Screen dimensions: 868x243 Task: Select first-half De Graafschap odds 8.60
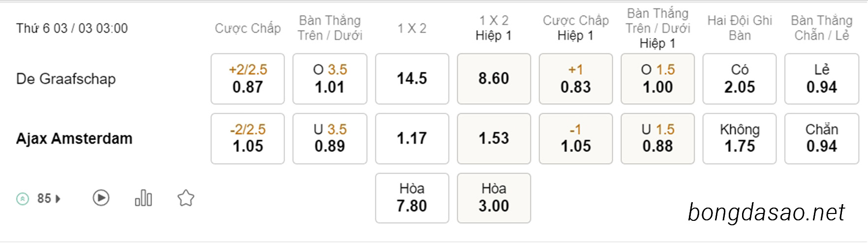[x=494, y=79]
